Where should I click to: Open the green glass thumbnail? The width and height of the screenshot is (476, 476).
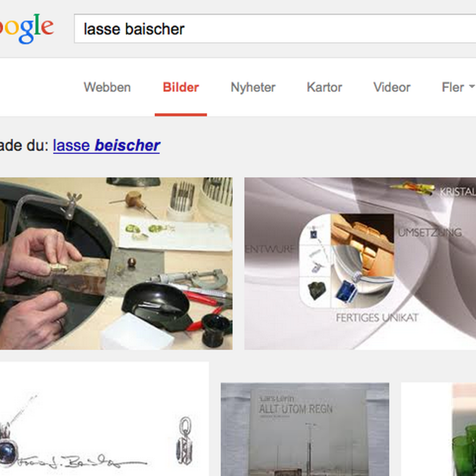[x=439, y=429]
